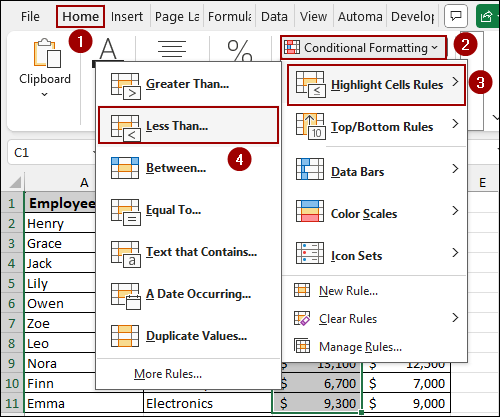
Task: Click the Top/Bottom Rules icon
Action: (310, 126)
